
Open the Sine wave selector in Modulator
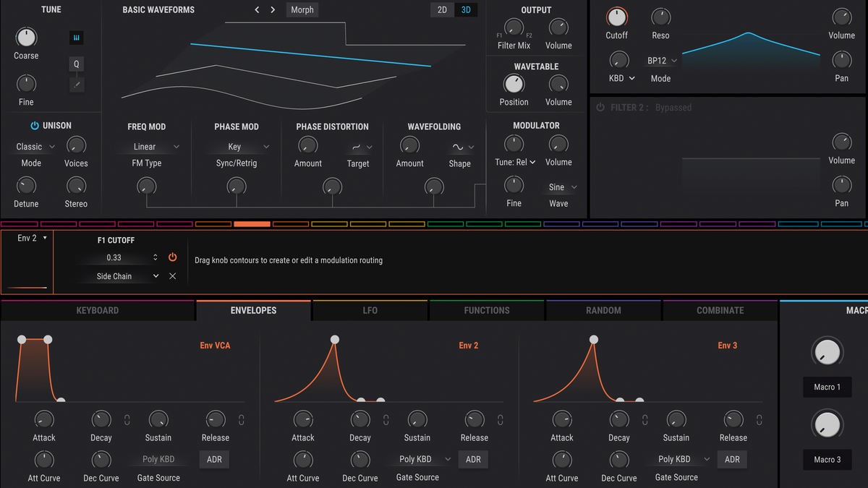[x=559, y=187]
